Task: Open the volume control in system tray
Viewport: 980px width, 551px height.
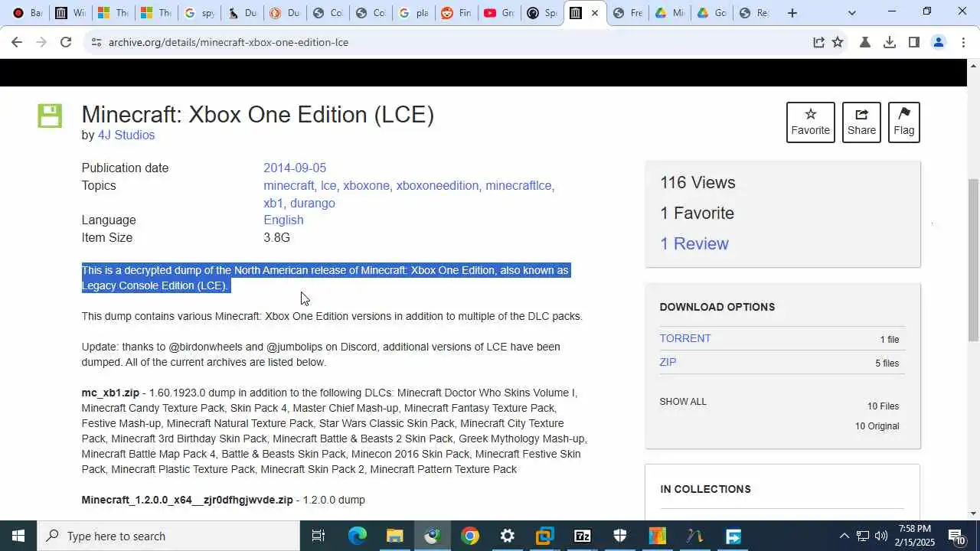Action: click(880, 536)
